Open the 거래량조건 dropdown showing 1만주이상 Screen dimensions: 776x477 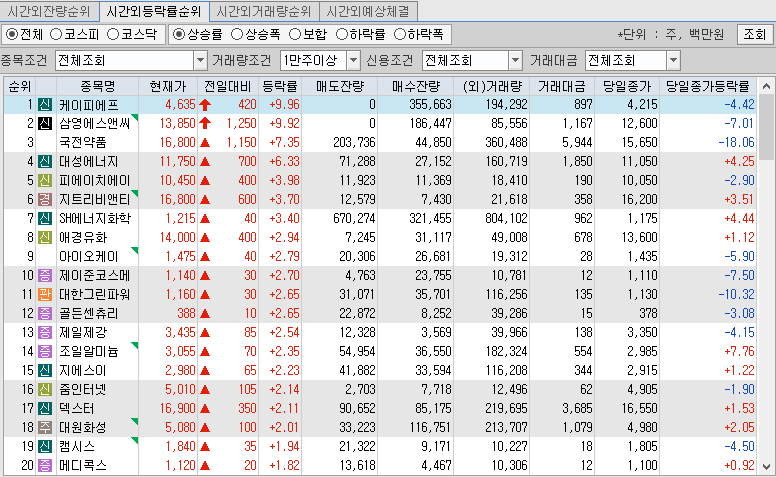pos(353,61)
